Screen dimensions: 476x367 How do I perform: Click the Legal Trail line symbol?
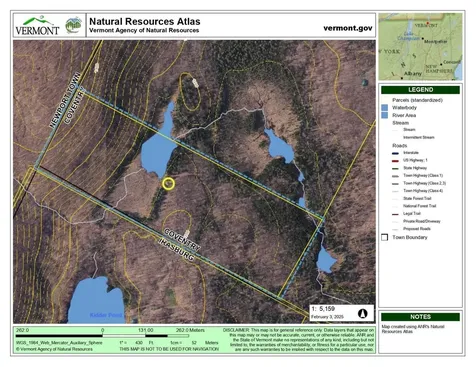point(395,214)
